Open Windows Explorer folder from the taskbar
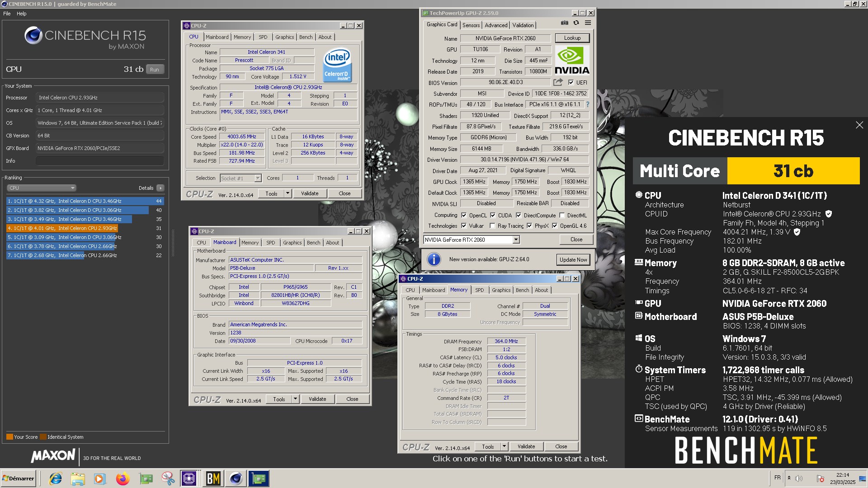868x488 pixels. point(78,479)
